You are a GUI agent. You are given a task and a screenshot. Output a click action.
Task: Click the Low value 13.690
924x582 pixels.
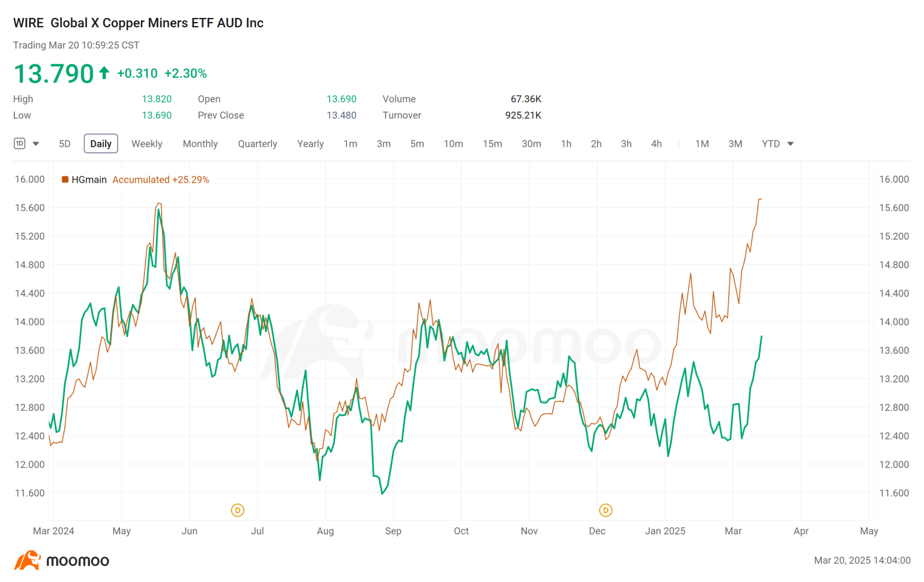pyautogui.click(x=157, y=115)
